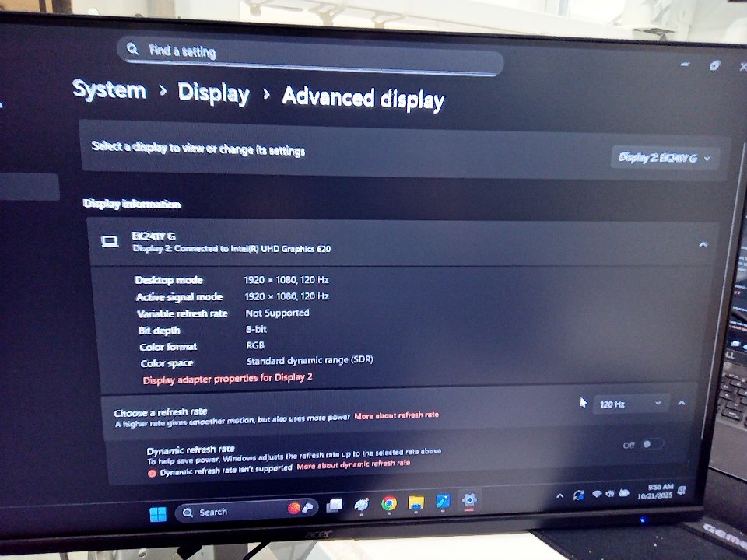Screen dimensions: 747x560
Task: Click the magnifier icon in settings search
Action: point(132,49)
